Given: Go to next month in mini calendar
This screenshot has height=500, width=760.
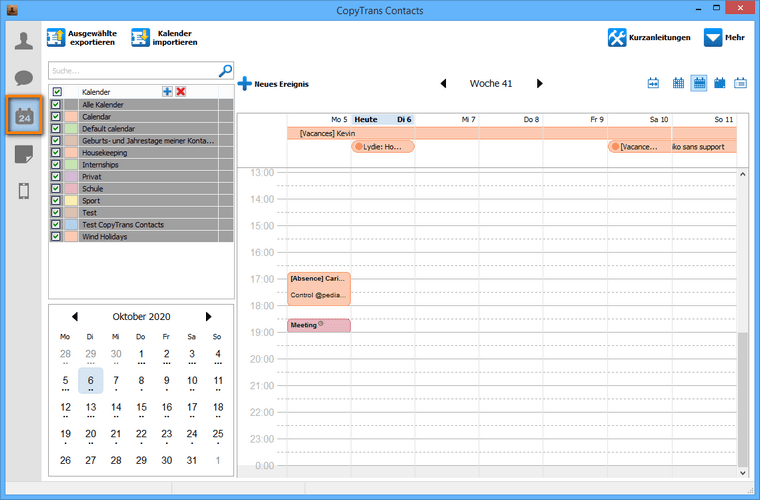Looking at the screenshot, I should click(x=208, y=316).
